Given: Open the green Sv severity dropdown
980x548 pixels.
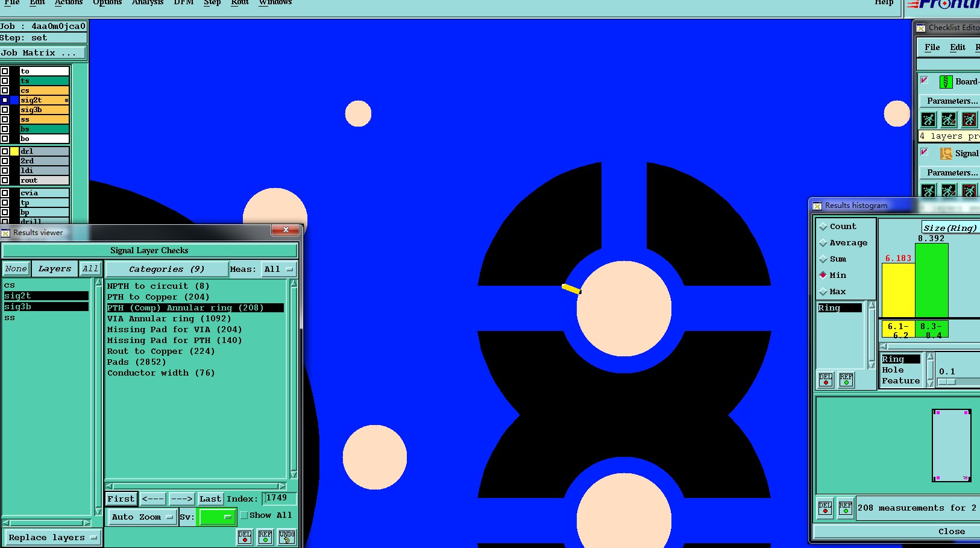Looking at the screenshot, I should click(x=217, y=517).
